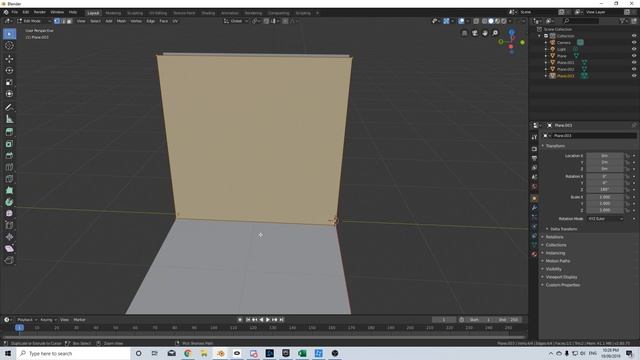Hide the Light object in outliner

click(634, 49)
